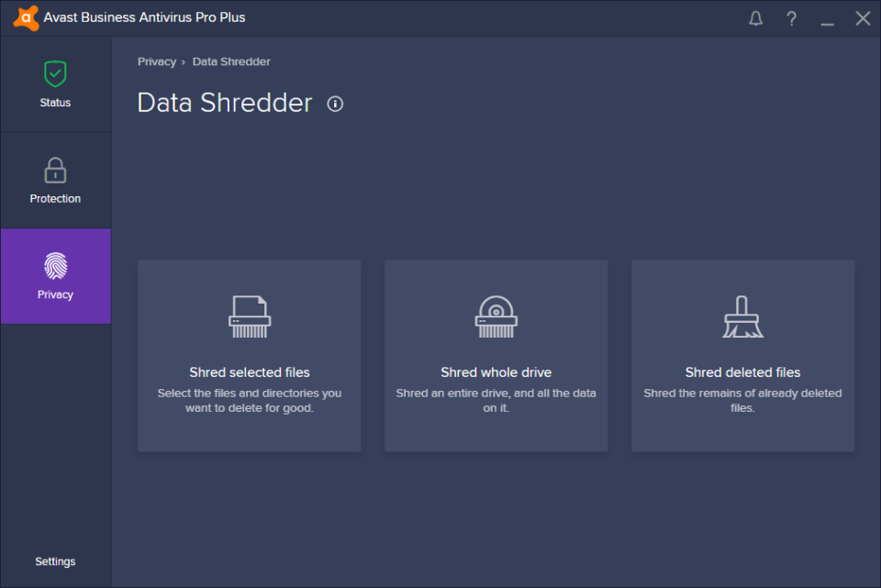Open the Data Shredder info tooltip icon

[335, 104]
